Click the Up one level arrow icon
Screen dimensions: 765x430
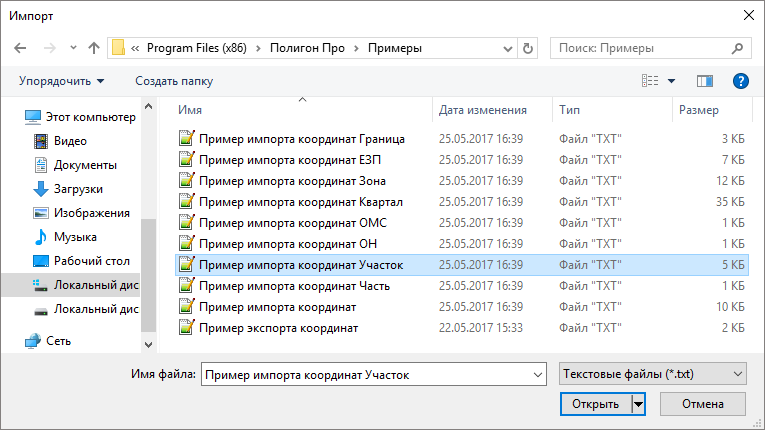[94, 48]
